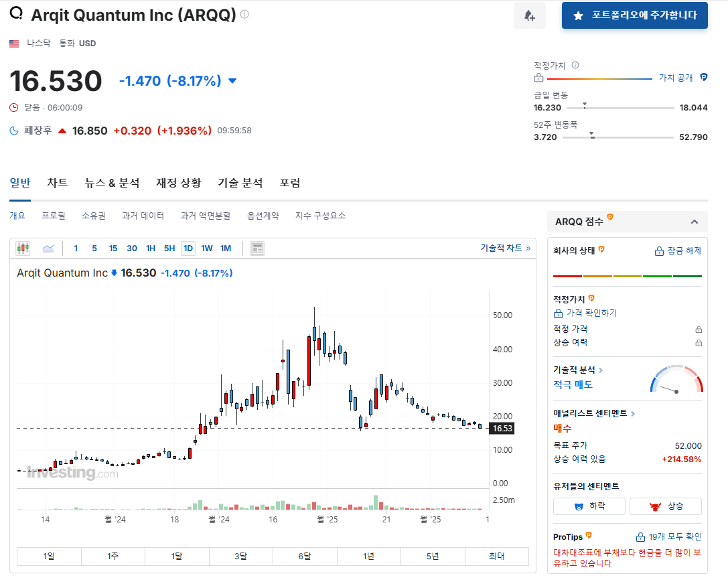Click the US flag icon near 나스닥
This screenshot has width=728, height=582.
tap(14, 42)
